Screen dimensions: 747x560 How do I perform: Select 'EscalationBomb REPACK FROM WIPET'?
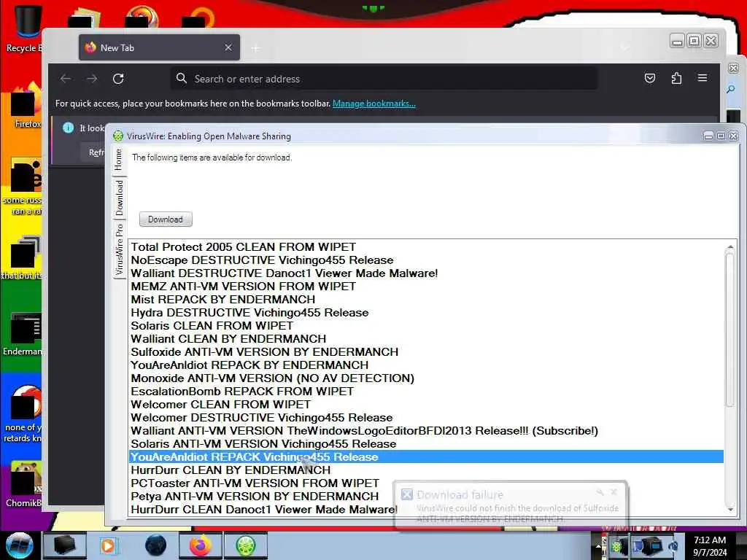(426, 392)
